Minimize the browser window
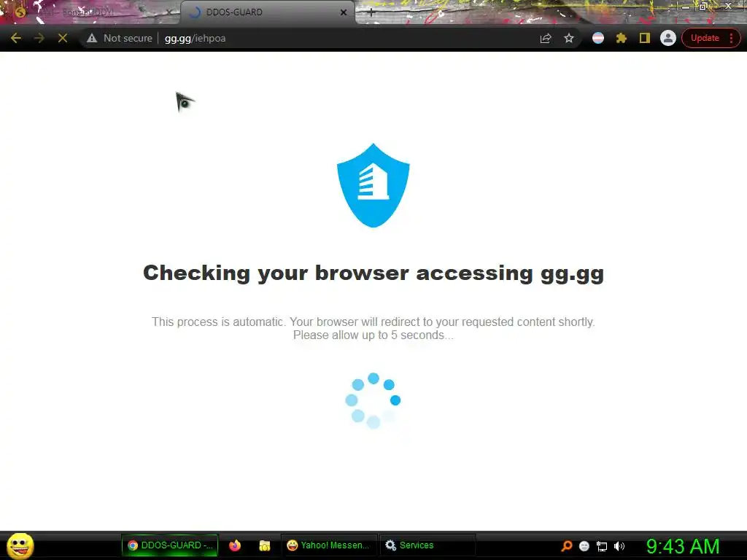Screen dimensions: 747x560 coord(686,7)
